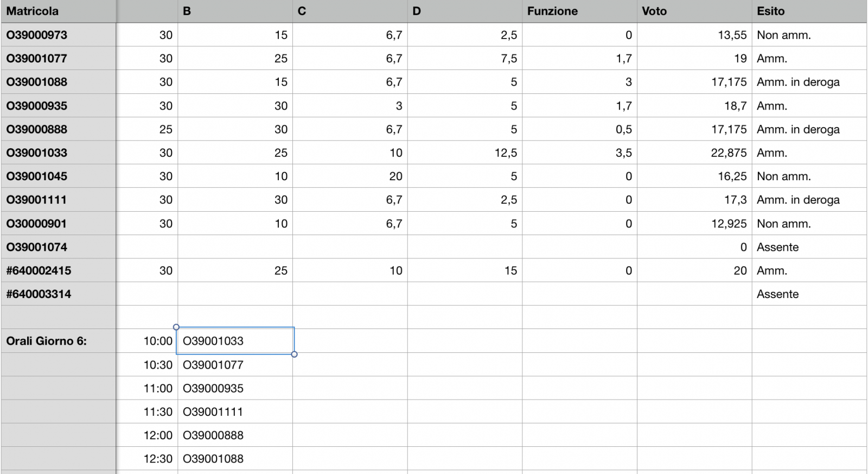Select the Voto cell showing 22,875
Viewport: 868px width, 474px height.
694,153
